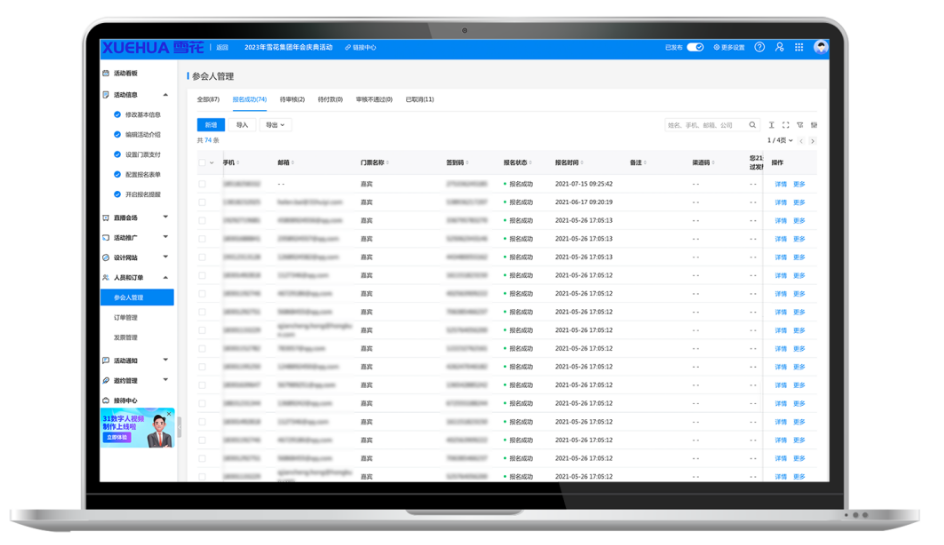Tick the select-all header checkbox
Viewport: 944px width, 545px height.
click(202, 163)
